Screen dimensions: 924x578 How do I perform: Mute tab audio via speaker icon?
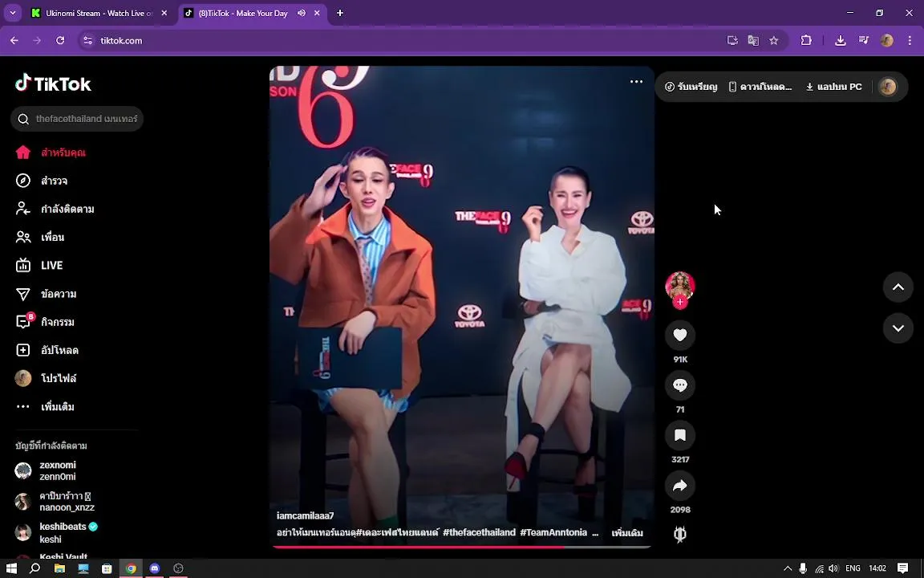302,13
